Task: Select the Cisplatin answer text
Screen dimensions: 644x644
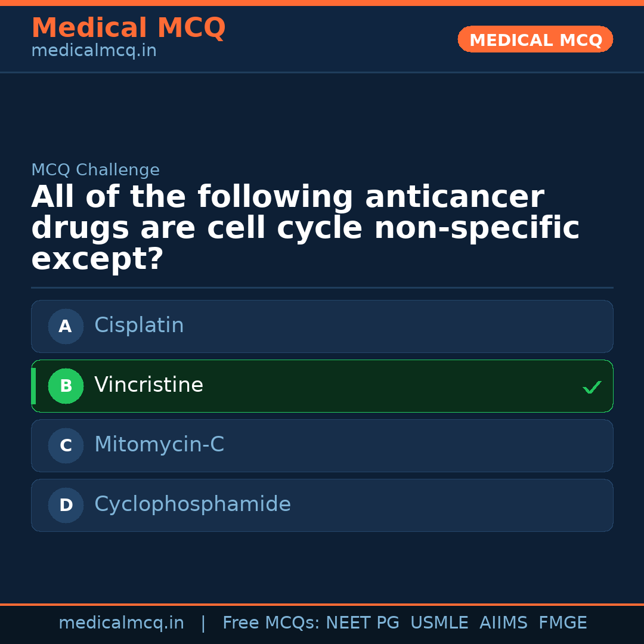Action: click(139, 326)
